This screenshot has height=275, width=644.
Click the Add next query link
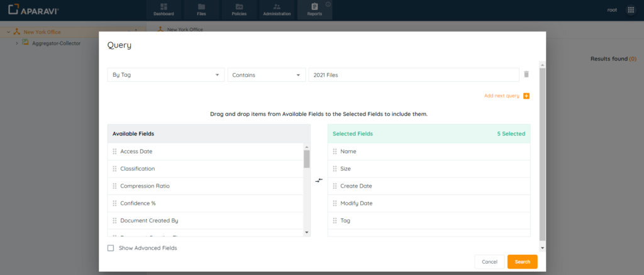(501, 96)
